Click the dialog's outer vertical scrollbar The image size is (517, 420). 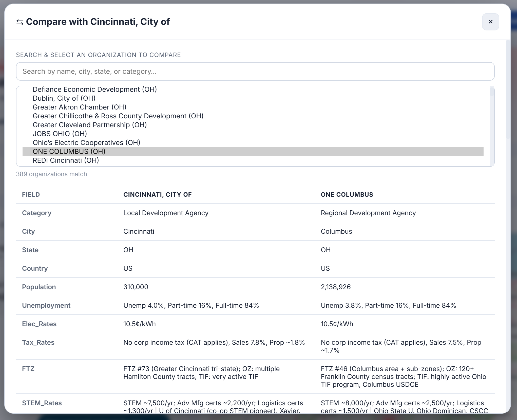coord(508,89)
